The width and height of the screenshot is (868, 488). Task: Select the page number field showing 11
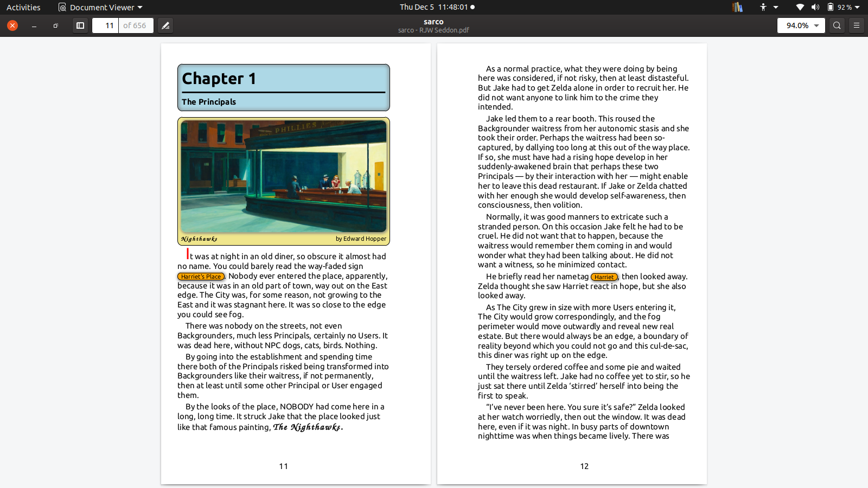[x=105, y=25]
